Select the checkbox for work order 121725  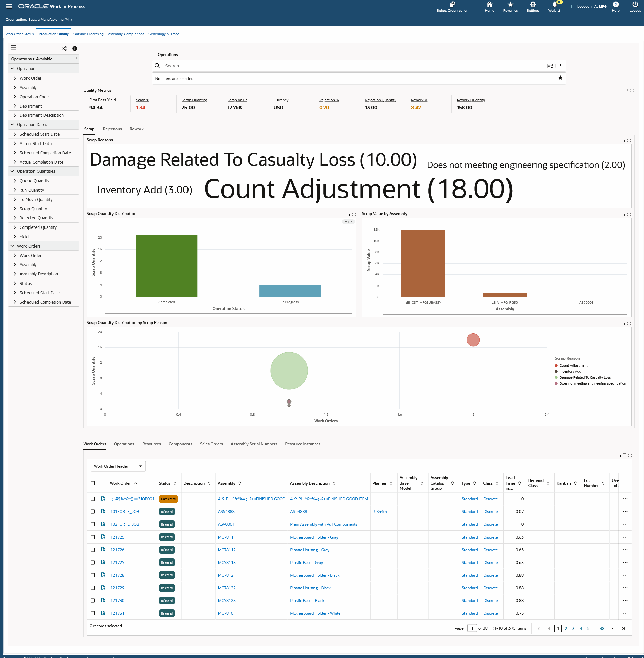pyautogui.click(x=93, y=537)
